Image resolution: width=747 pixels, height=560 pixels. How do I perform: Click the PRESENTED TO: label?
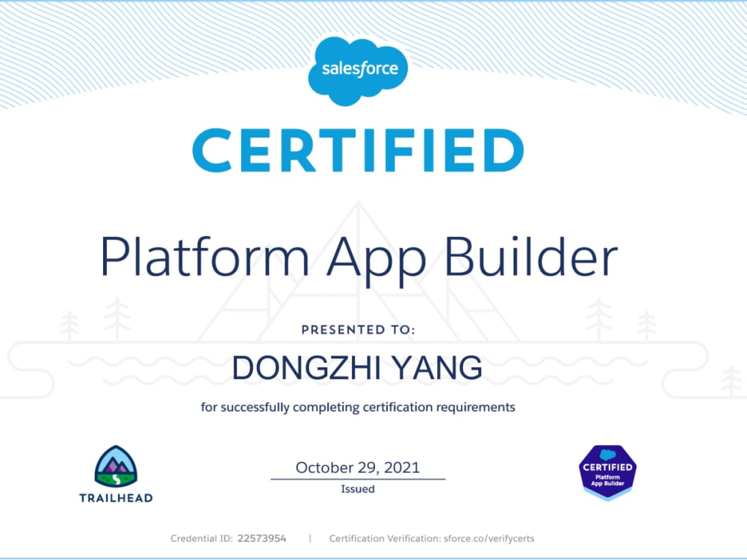pyautogui.click(x=359, y=329)
